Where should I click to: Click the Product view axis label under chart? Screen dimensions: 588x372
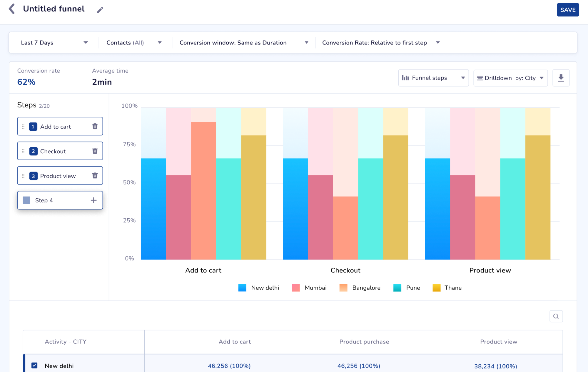click(x=490, y=270)
